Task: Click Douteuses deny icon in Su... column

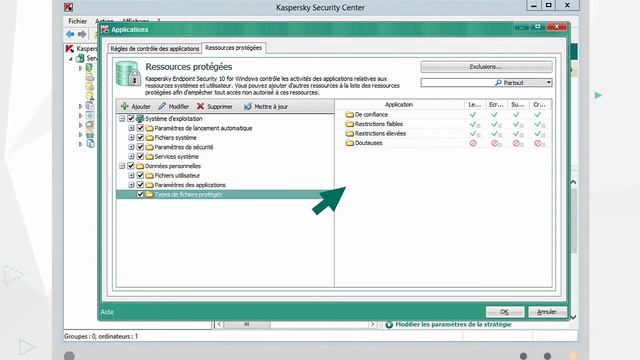Action: tap(516, 143)
